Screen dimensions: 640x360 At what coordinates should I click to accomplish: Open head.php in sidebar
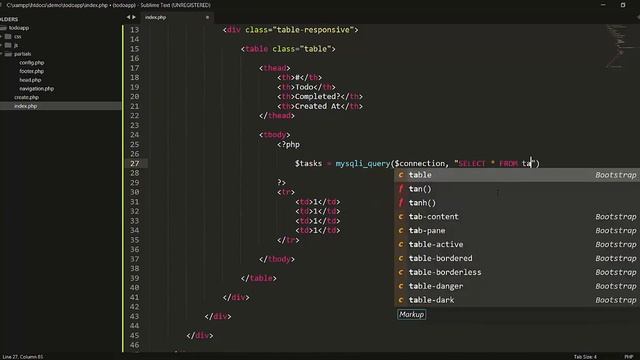[x=30, y=80]
